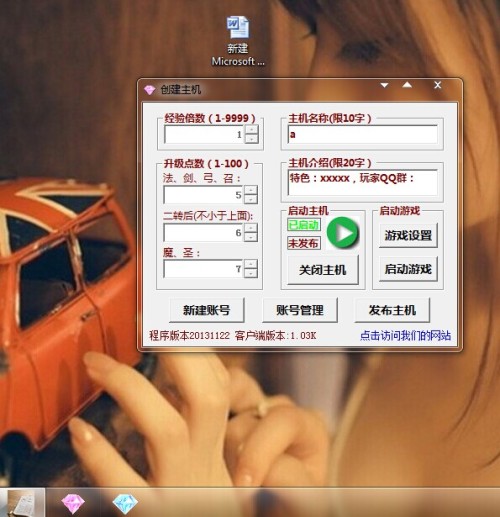500x517 pixels.
Task: Visit the 点击访问我们的网站 link
Action: click(405, 335)
